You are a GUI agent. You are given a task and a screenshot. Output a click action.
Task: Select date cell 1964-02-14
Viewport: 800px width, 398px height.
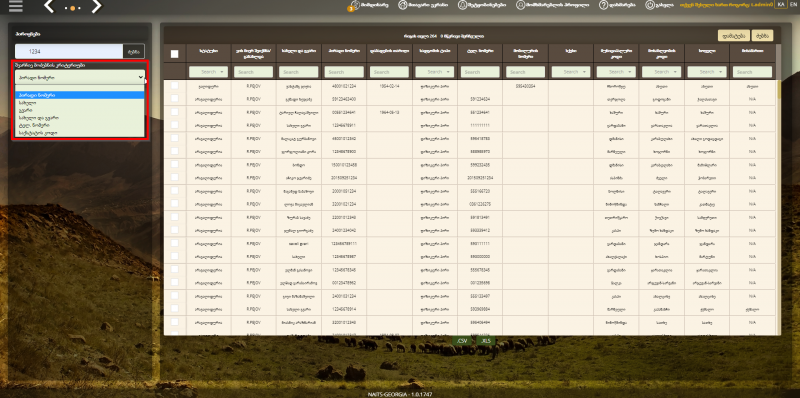(389, 86)
